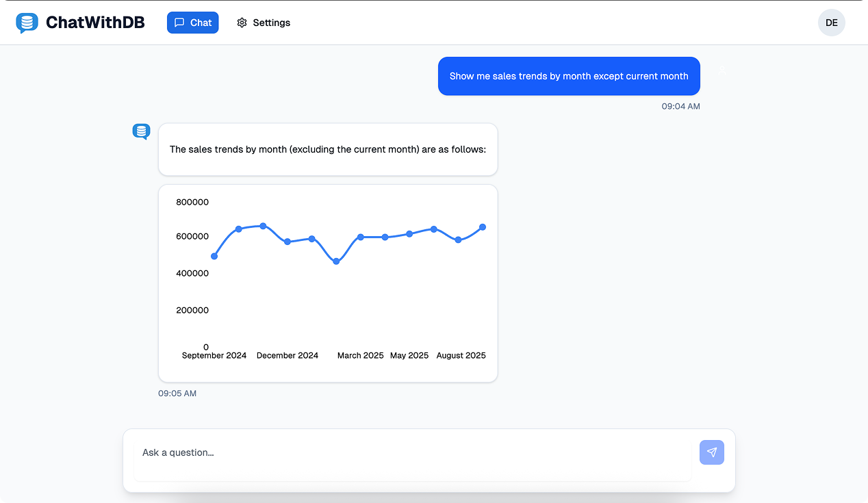The width and height of the screenshot is (868, 503).
Task: Select the user message about sales trends
Action: pyautogui.click(x=568, y=76)
